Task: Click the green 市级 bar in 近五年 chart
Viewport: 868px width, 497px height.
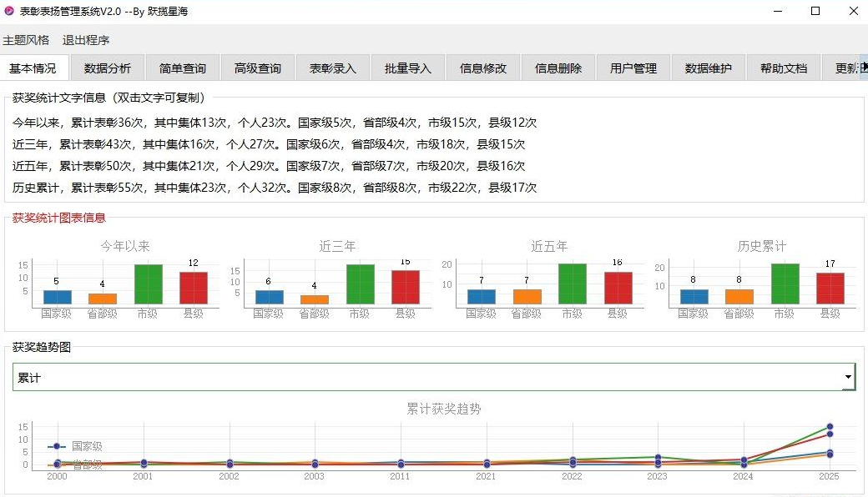Action: click(573, 284)
